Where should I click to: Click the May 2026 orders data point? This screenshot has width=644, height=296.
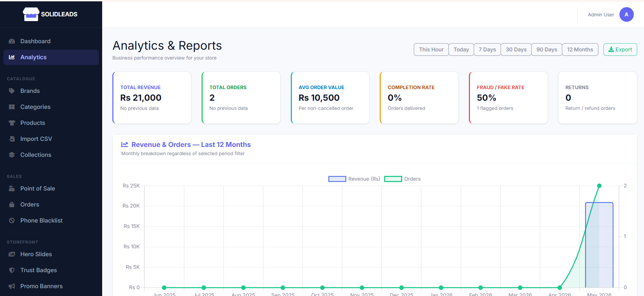[x=599, y=186]
